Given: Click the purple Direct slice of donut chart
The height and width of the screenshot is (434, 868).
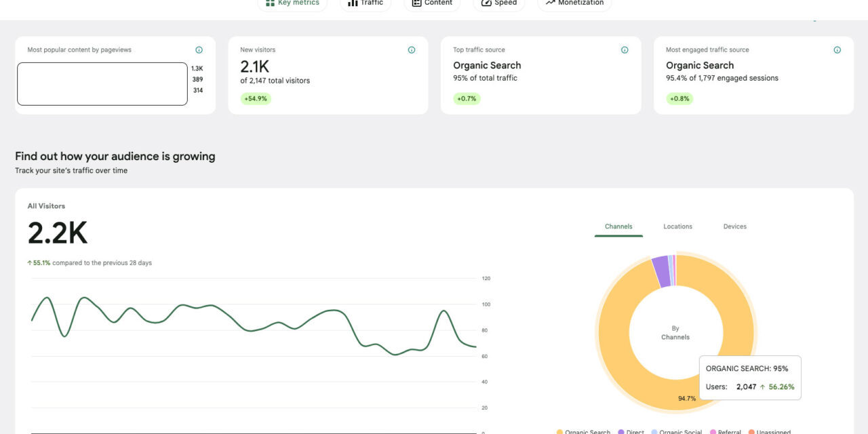Looking at the screenshot, I should pyautogui.click(x=660, y=271).
